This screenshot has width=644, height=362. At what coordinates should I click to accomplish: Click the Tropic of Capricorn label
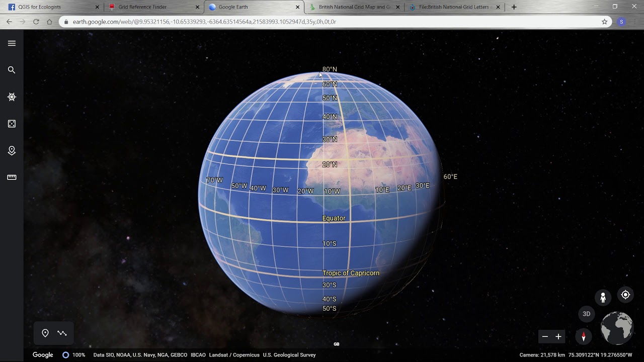coord(351,273)
